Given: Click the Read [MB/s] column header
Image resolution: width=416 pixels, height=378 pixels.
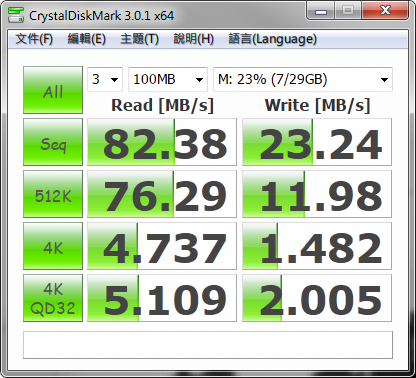Looking at the screenshot, I should (x=162, y=106).
